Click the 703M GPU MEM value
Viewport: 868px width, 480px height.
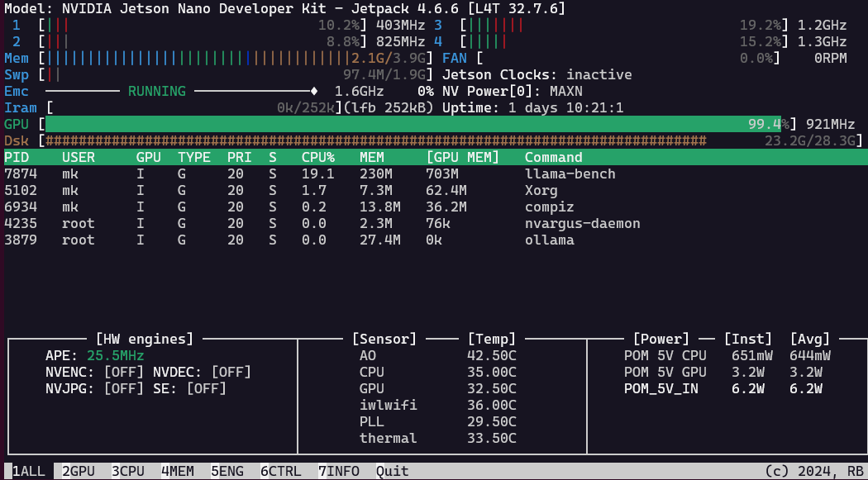442,173
